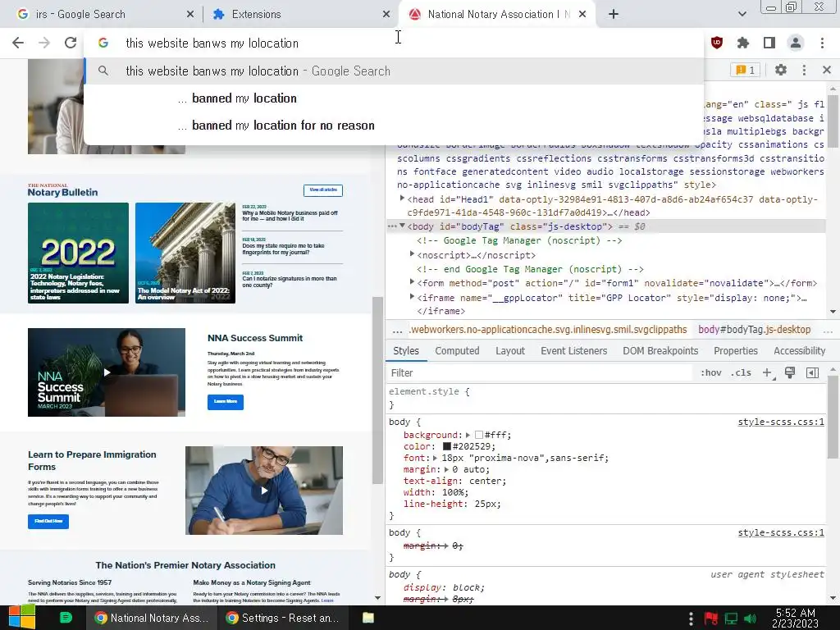Play the Immigration Forms video thumbnail
840x630 pixels.
(264, 491)
